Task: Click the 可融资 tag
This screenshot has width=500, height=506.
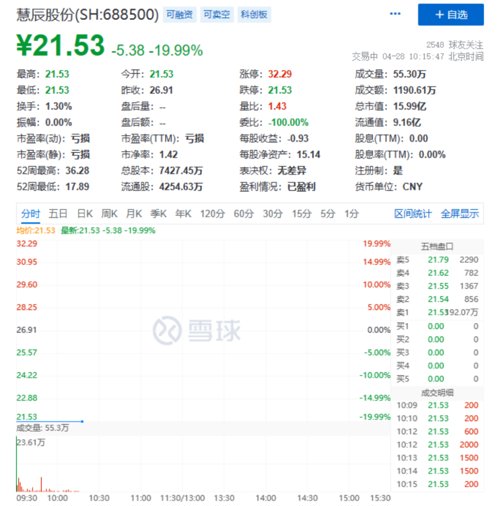Action: point(179,15)
